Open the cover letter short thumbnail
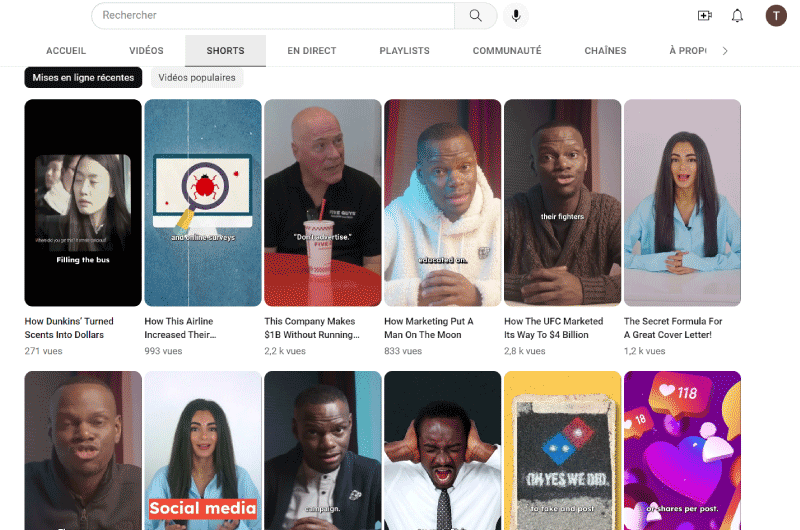The height and width of the screenshot is (530, 800). (683, 203)
